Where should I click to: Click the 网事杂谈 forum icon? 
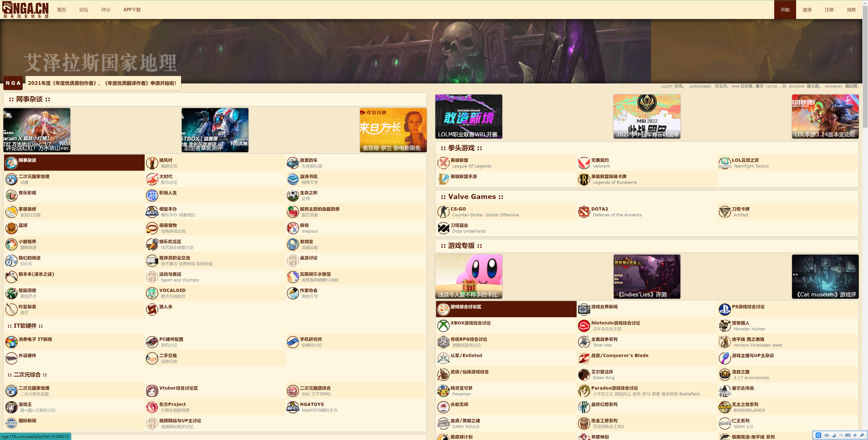click(x=11, y=163)
